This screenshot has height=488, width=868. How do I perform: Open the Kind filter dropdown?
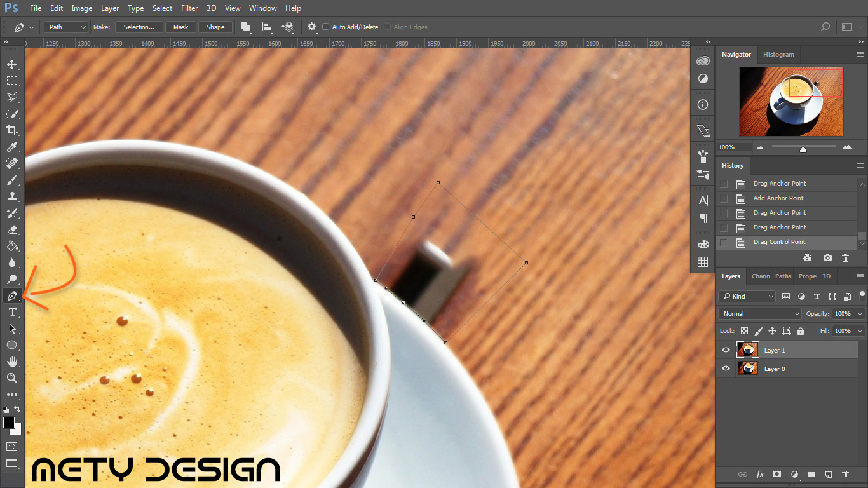(747, 296)
